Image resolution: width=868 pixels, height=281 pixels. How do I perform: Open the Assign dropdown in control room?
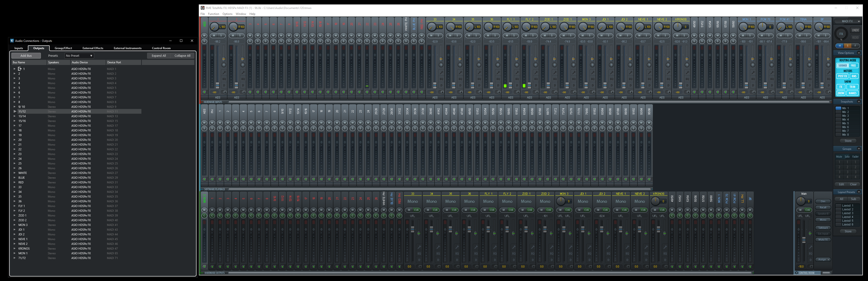pyautogui.click(x=823, y=259)
